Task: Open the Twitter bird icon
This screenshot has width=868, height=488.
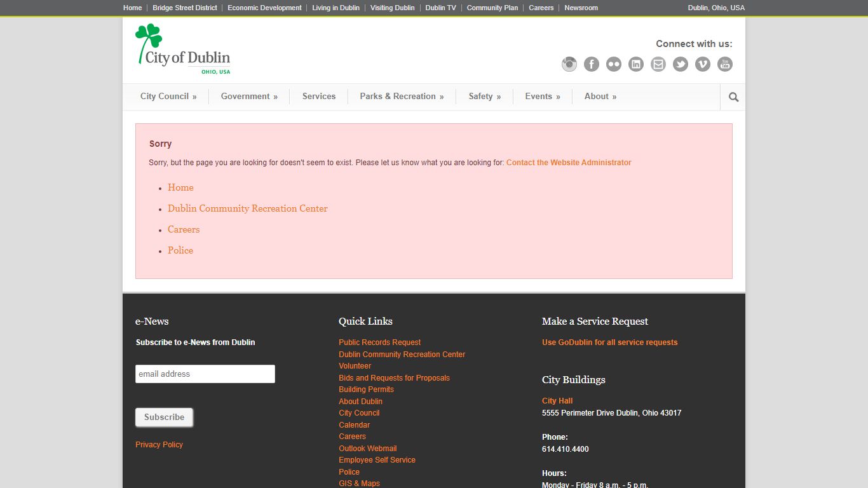Action: click(681, 64)
